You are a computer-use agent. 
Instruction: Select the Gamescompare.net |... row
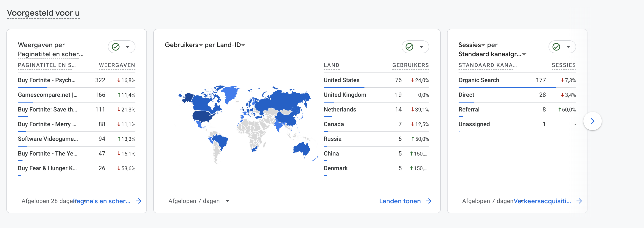point(76,95)
